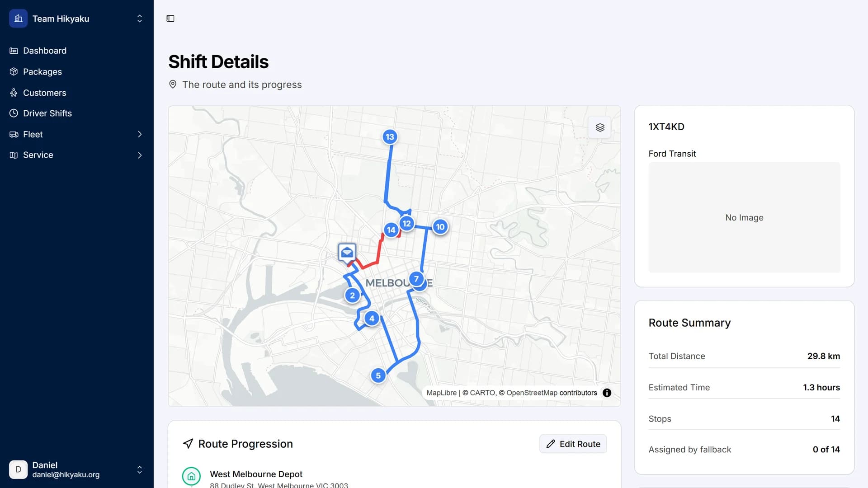
Task: Toggle the sidebar panel icon
Action: tap(170, 19)
